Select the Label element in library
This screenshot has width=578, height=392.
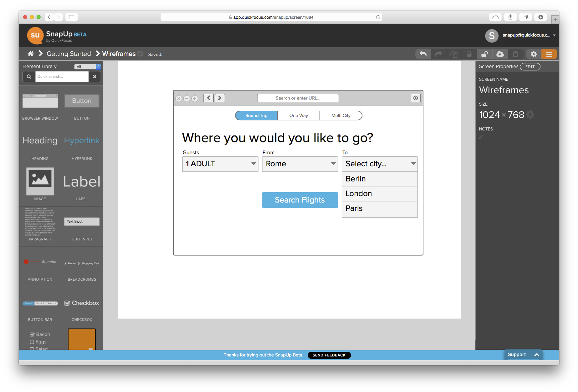pyautogui.click(x=82, y=187)
